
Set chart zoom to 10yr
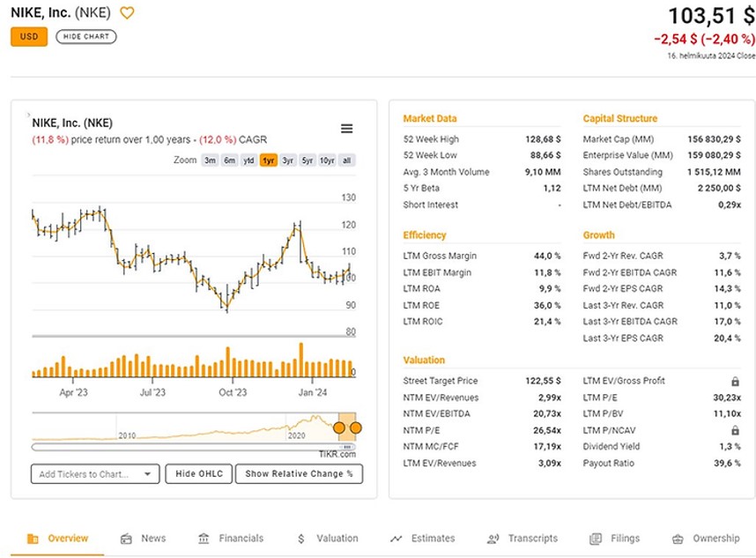327,160
